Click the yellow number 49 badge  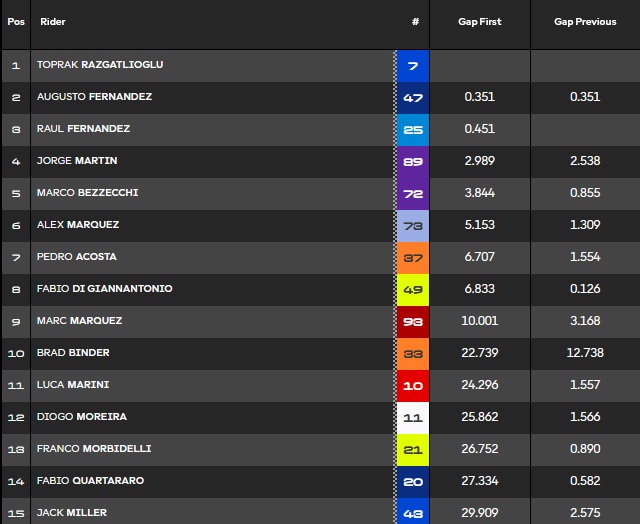[413, 290]
